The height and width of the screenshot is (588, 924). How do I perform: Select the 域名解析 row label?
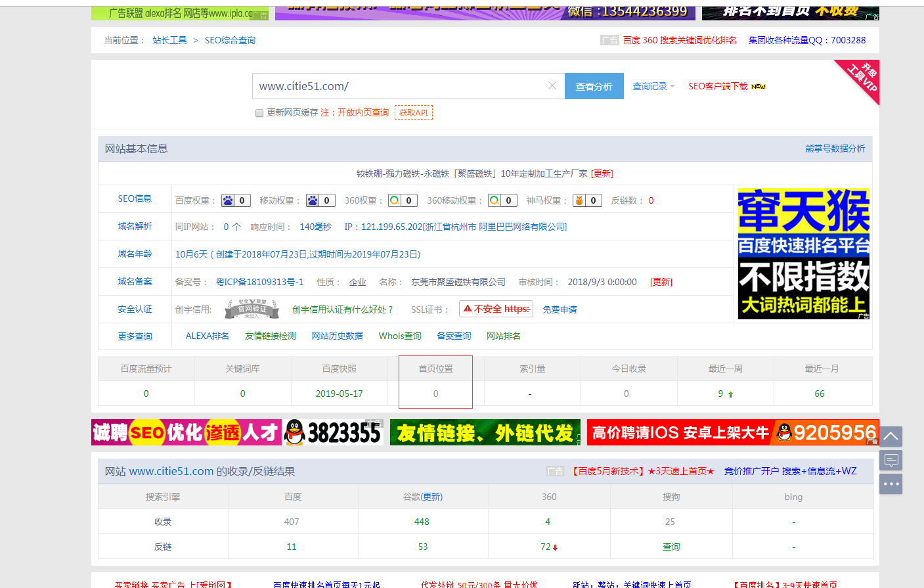[135, 226]
